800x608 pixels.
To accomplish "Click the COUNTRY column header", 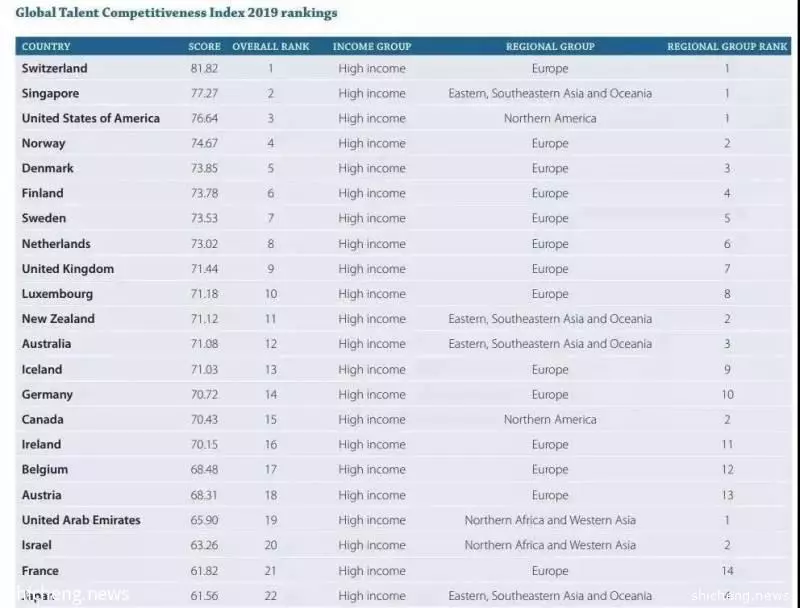I will [46, 46].
